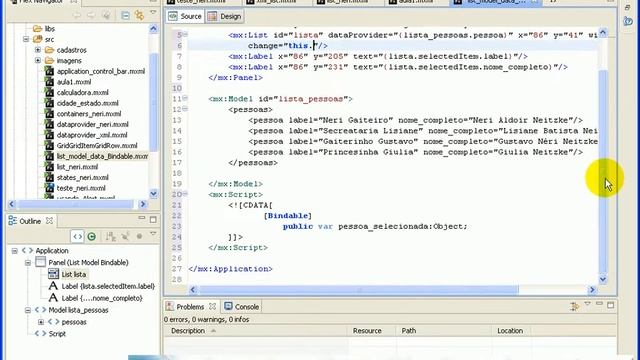Close the Outline view tab
The width and height of the screenshot is (640, 360).
tap(49, 221)
